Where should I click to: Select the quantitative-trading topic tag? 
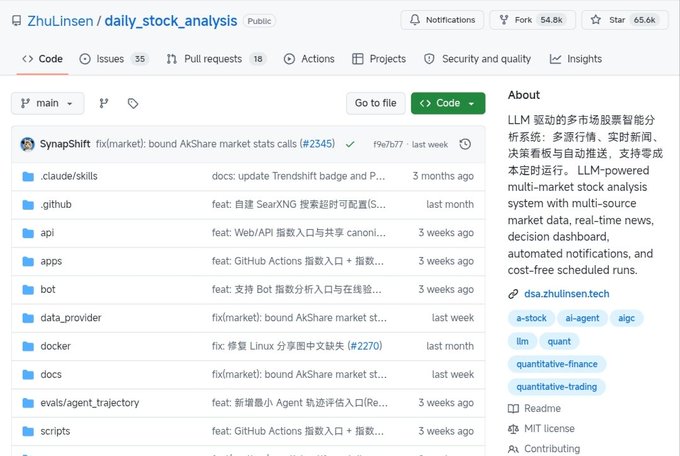[556, 387]
